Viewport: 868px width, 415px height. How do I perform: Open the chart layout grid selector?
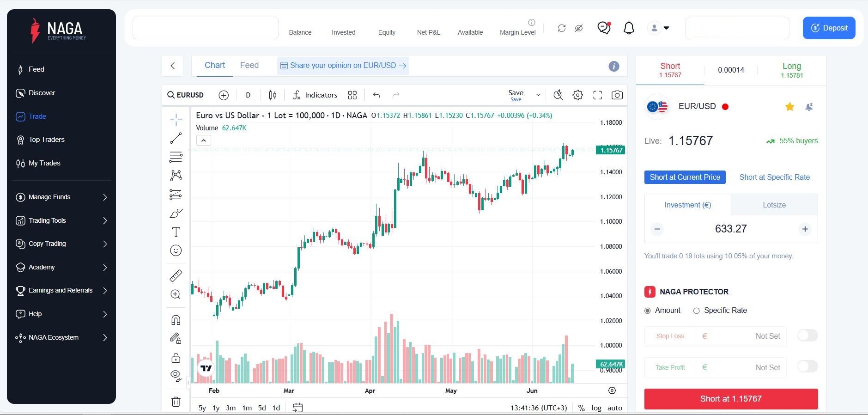[352, 95]
